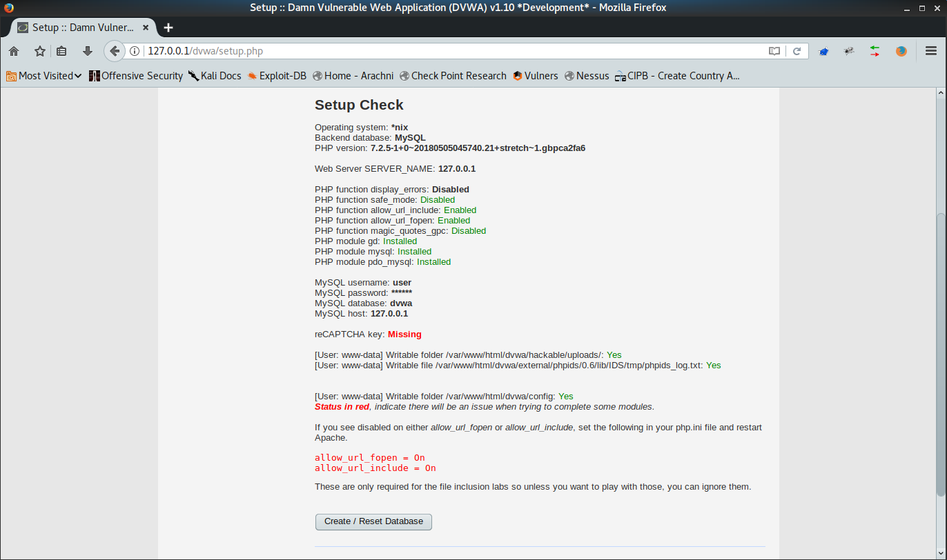Click 'Yes' after hackable/uploads folder
The height and width of the screenshot is (560, 947).
[x=614, y=355]
